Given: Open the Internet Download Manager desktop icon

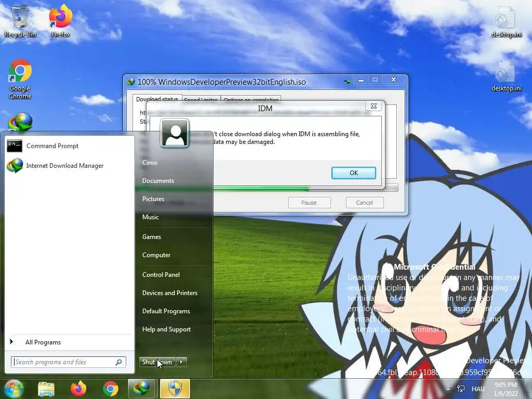Looking at the screenshot, I should click(x=20, y=122).
